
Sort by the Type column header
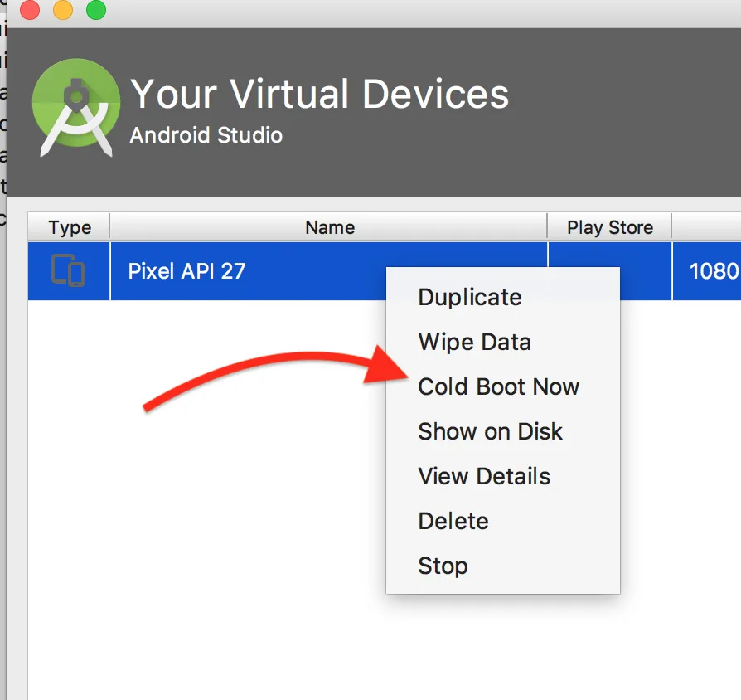[69, 227]
